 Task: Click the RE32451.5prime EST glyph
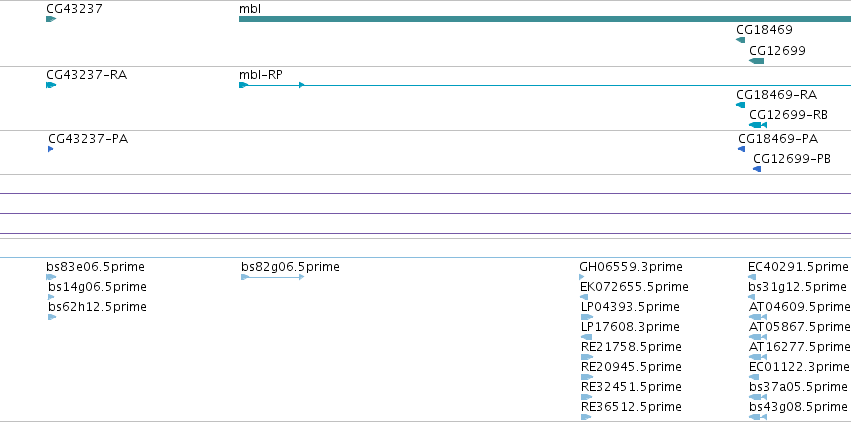(586, 397)
